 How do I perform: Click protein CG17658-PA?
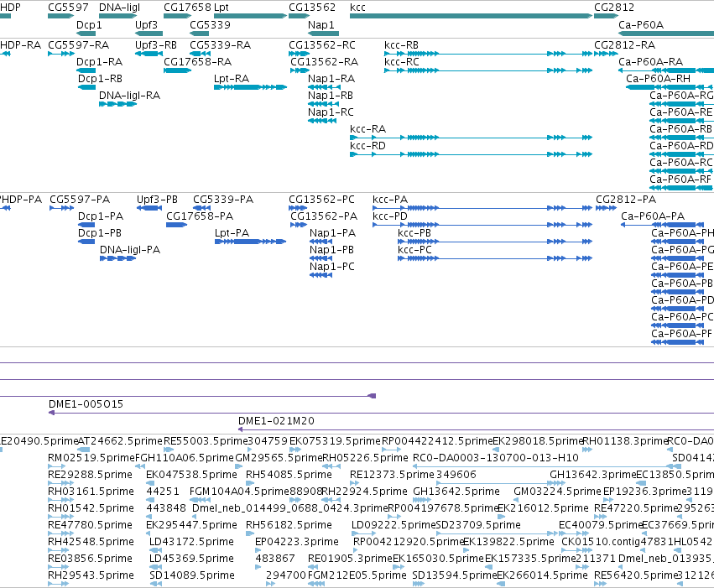coord(200,216)
